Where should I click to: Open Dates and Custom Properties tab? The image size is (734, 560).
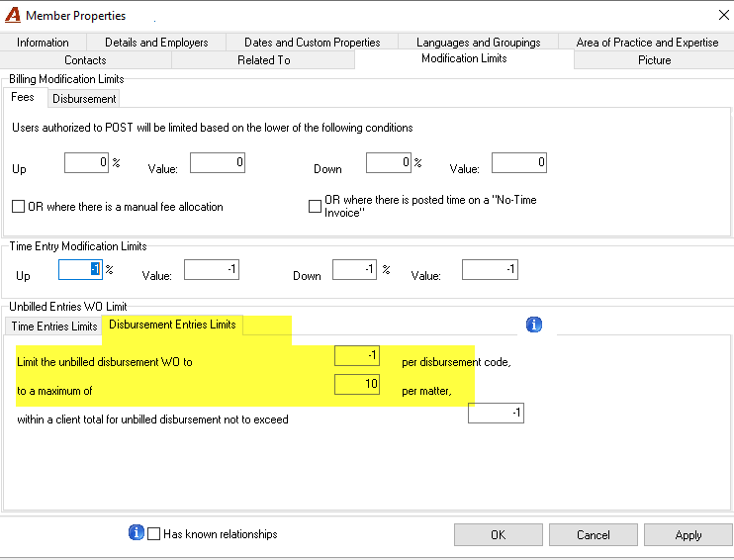click(313, 43)
